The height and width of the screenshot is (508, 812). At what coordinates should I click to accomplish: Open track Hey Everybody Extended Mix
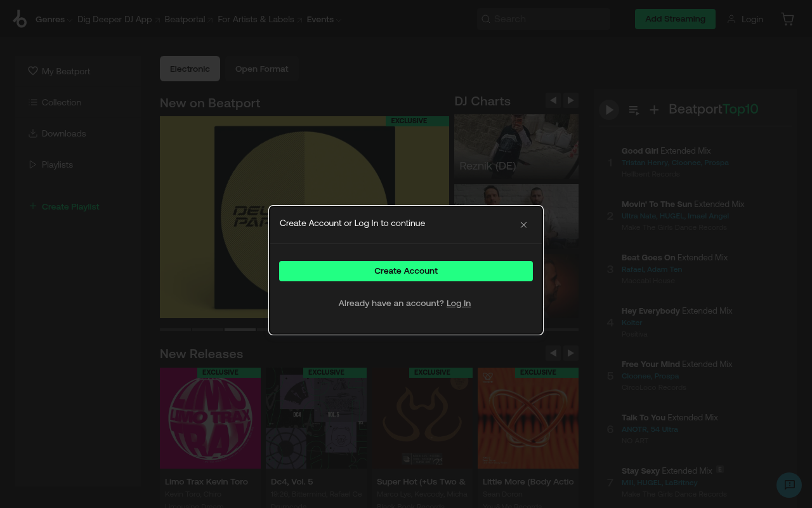677,311
